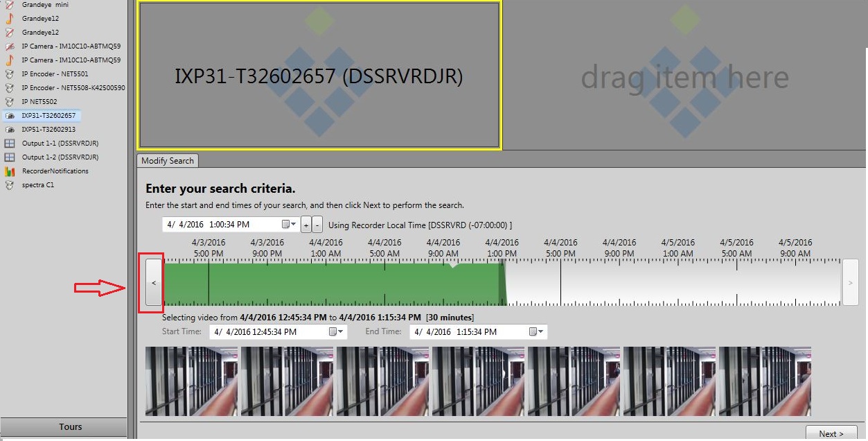Click the camera icon beside Grandeye mini
This screenshot has width=868, height=441.
10,5
